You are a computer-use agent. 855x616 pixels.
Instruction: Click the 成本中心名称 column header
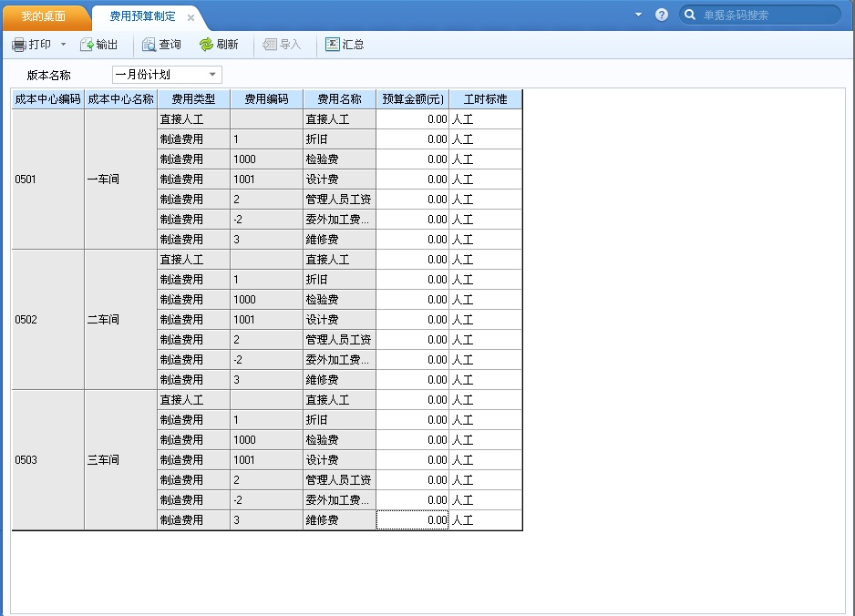[120, 99]
